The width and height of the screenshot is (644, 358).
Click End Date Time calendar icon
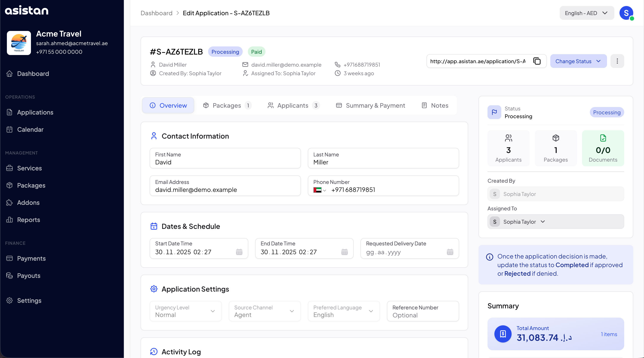coord(344,252)
